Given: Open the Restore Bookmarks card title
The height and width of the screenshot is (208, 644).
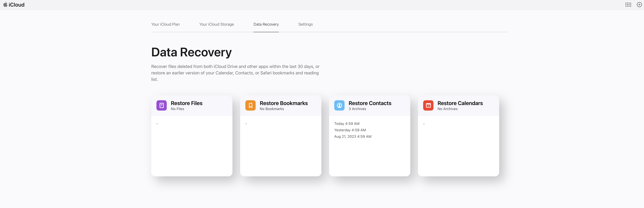Looking at the screenshot, I should coord(283,103).
